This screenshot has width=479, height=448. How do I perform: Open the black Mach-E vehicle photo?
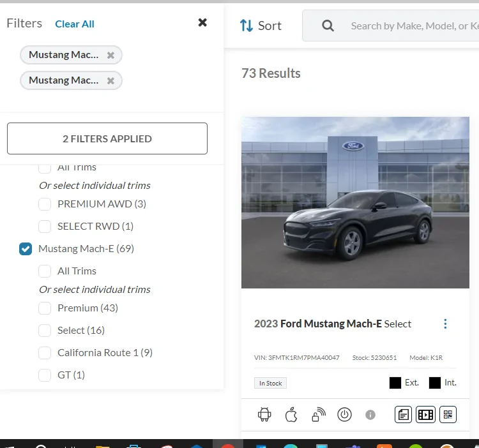pos(355,202)
